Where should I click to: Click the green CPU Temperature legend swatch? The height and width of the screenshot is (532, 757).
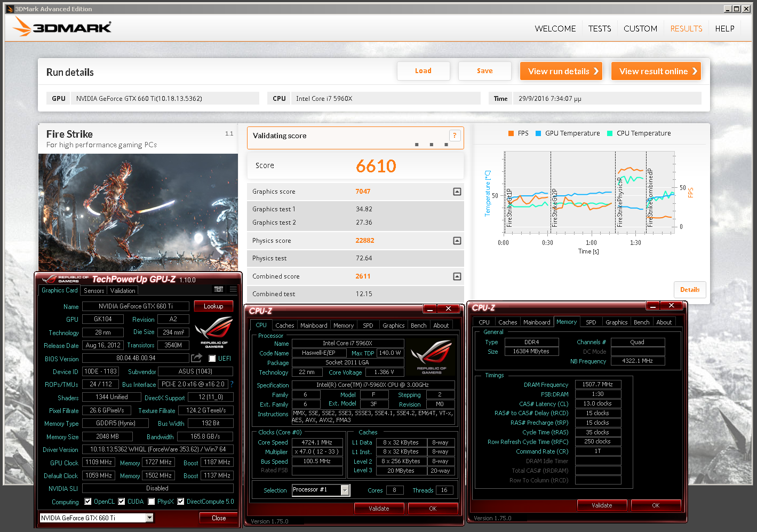[x=610, y=133]
